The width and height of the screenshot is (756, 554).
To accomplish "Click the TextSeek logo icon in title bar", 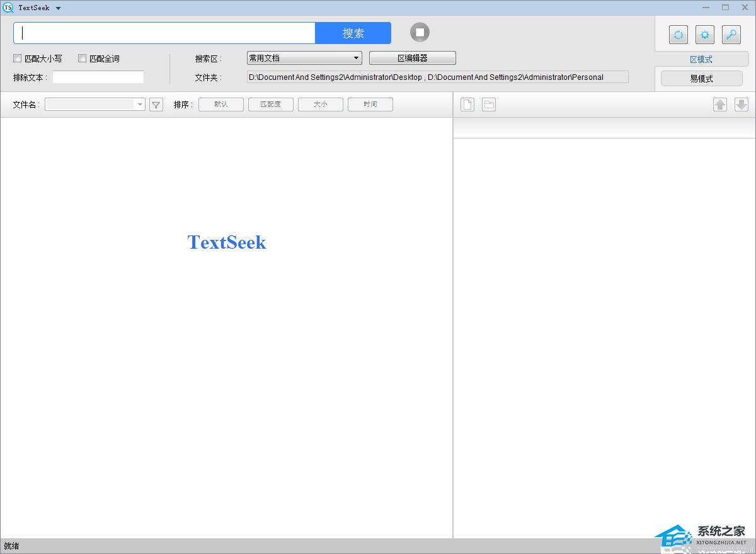I will click(x=8, y=8).
